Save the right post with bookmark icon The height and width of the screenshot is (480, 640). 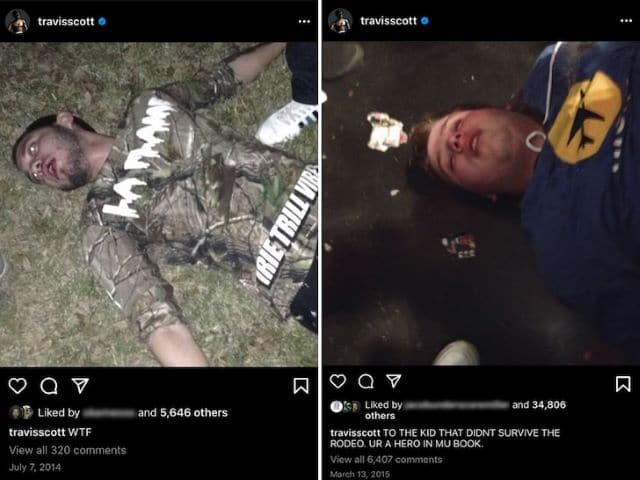click(x=623, y=384)
